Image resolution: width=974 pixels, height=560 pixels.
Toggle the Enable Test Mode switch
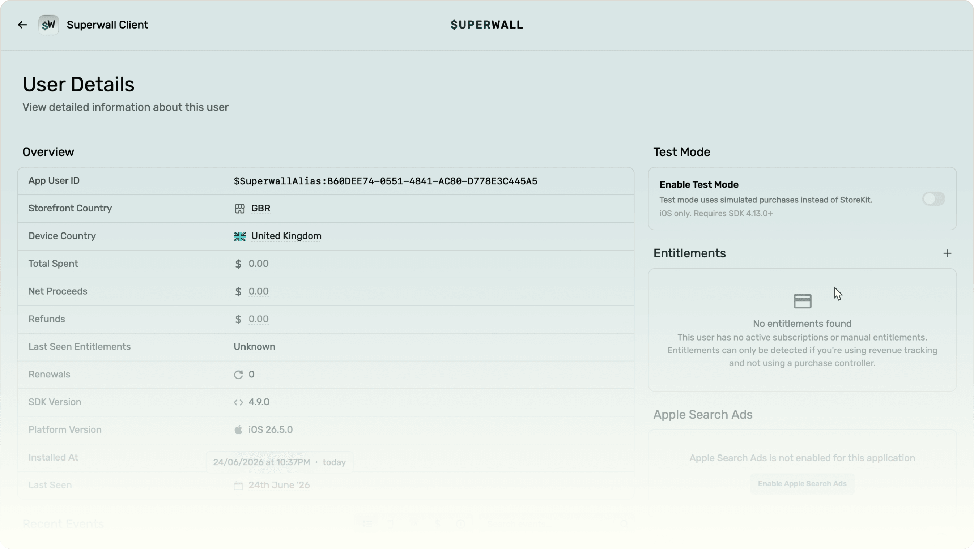pyautogui.click(x=933, y=198)
